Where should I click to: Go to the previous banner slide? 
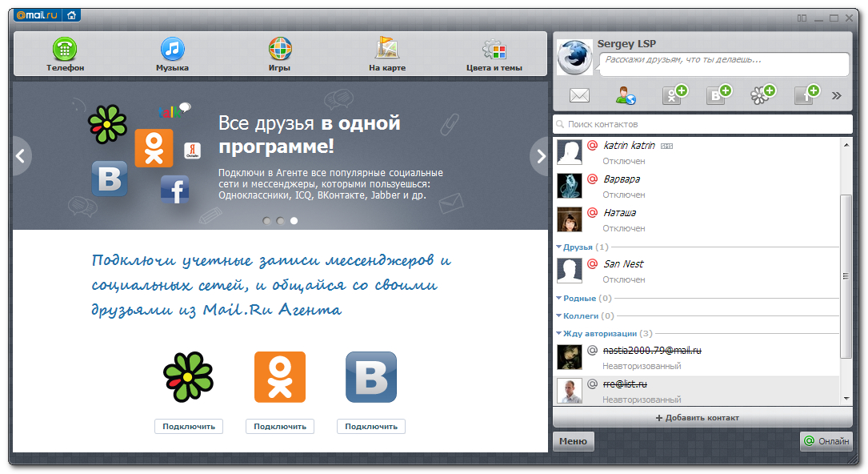21,156
